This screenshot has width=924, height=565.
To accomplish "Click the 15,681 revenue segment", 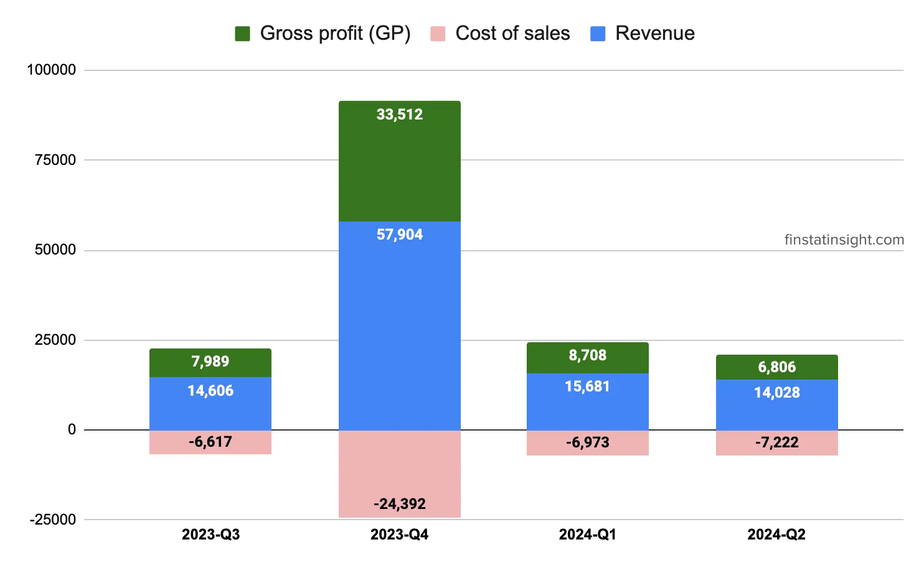I will pos(588,401).
